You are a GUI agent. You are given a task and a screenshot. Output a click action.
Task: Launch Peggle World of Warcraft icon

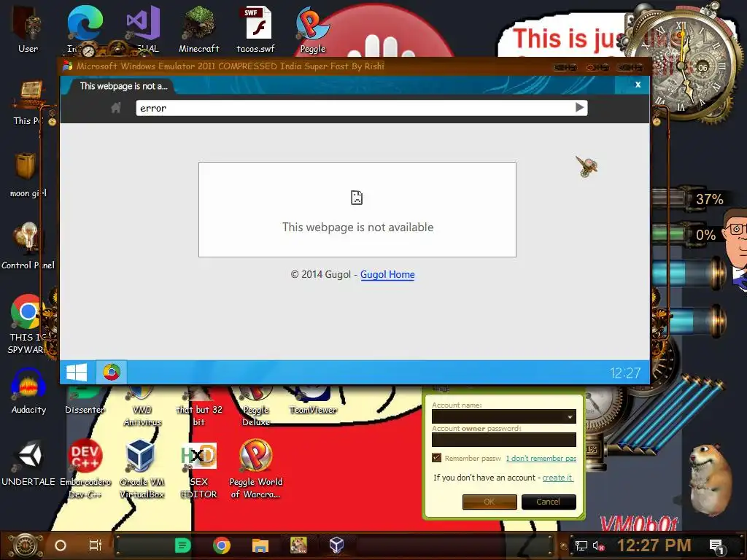pyautogui.click(x=256, y=469)
